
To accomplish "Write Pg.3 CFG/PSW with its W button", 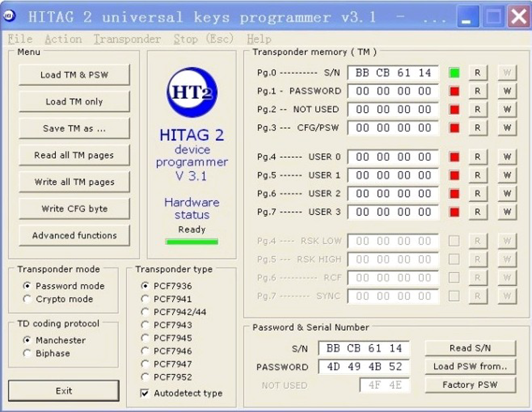I will [x=507, y=128].
